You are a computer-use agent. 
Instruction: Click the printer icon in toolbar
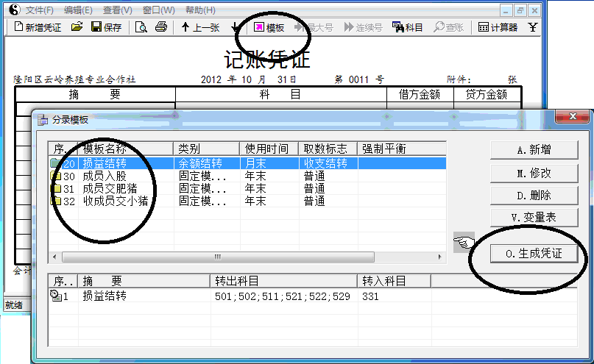pyautogui.click(x=160, y=27)
